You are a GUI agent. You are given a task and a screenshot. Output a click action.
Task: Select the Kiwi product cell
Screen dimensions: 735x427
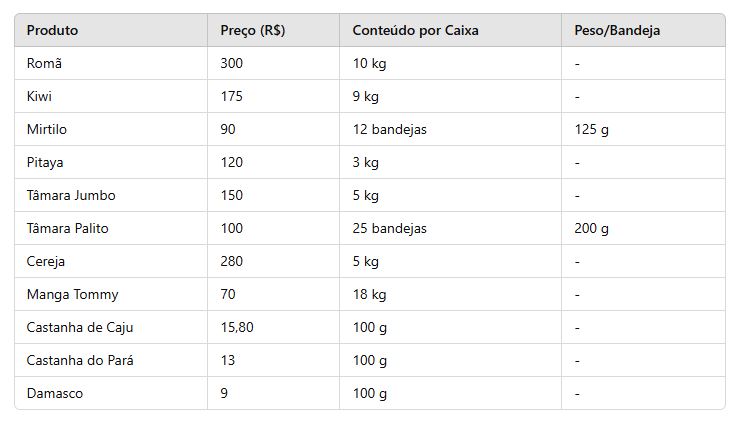[39, 96]
